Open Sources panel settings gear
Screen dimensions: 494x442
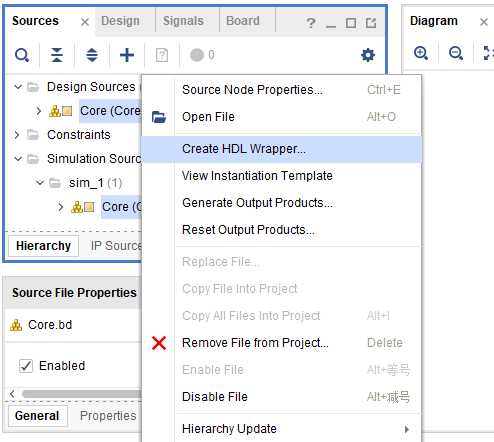point(368,55)
